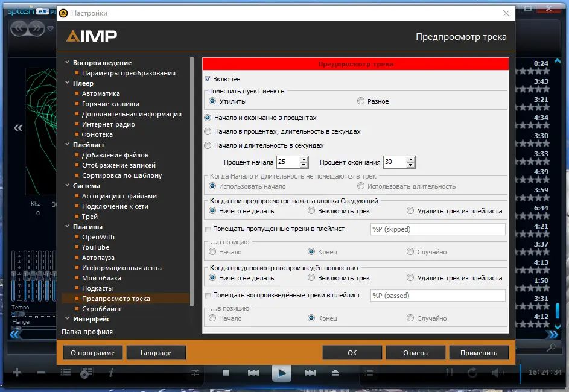Viewport: 569px width, 392px height.
Task: Open track info via the i icon
Action: pos(112,373)
